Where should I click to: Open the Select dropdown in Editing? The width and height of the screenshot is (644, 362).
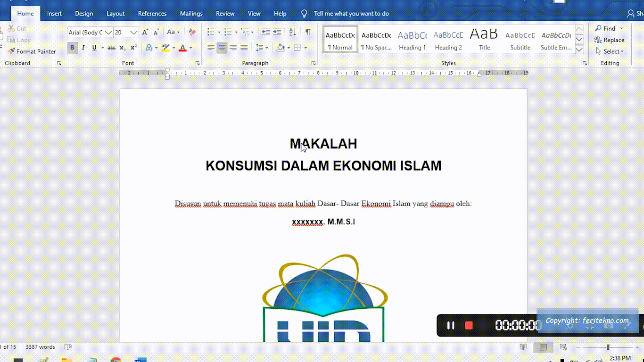[610, 51]
